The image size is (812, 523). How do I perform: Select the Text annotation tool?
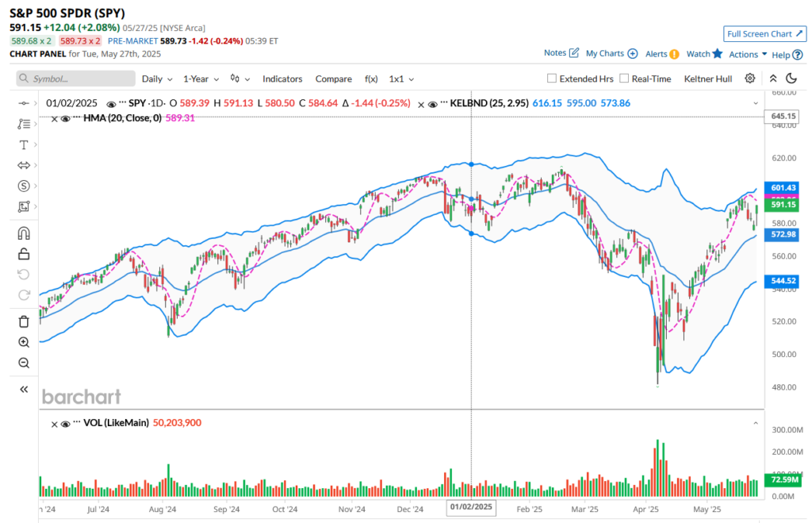click(x=24, y=144)
